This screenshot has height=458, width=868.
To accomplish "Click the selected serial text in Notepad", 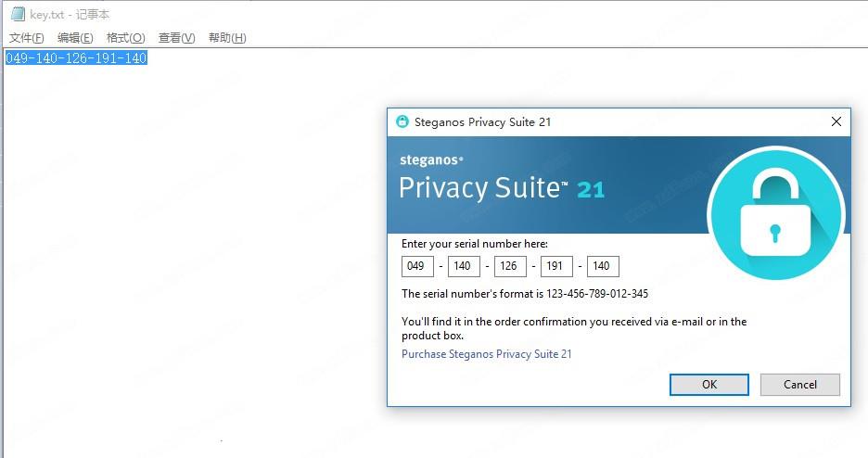I will (x=76, y=58).
